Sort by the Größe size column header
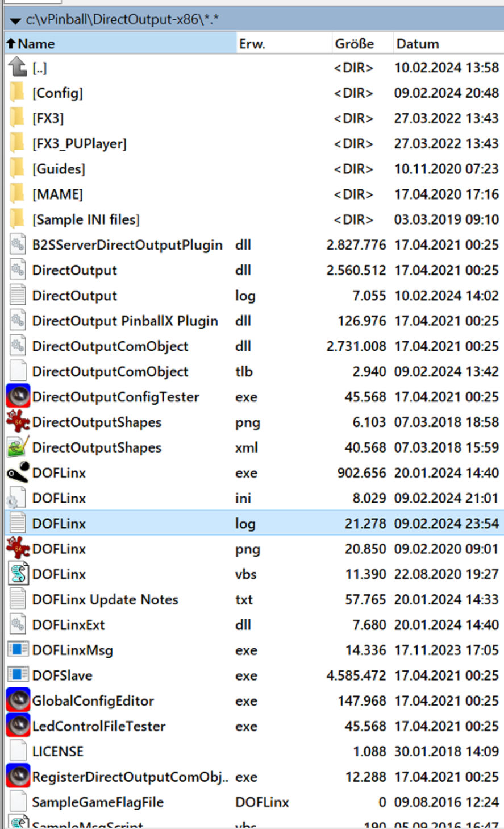The image size is (504, 829). [x=363, y=43]
